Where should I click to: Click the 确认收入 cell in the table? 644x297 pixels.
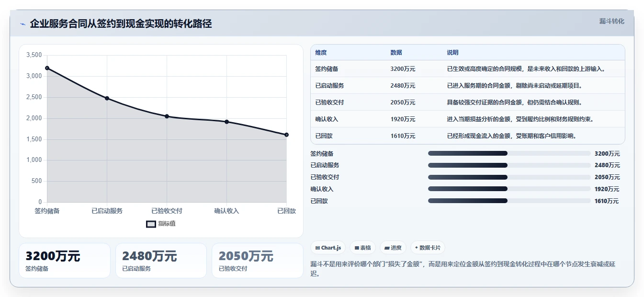(327, 119)
